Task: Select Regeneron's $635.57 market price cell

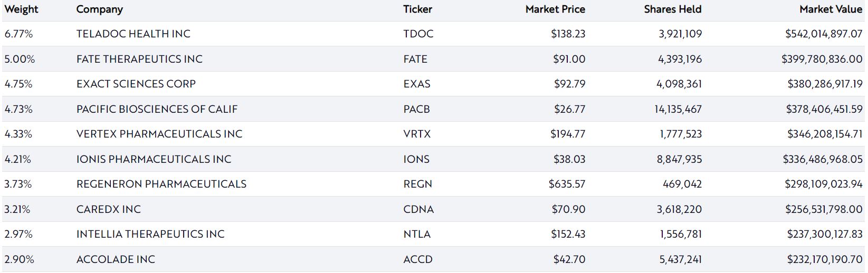Action: (x=567, y=184)
